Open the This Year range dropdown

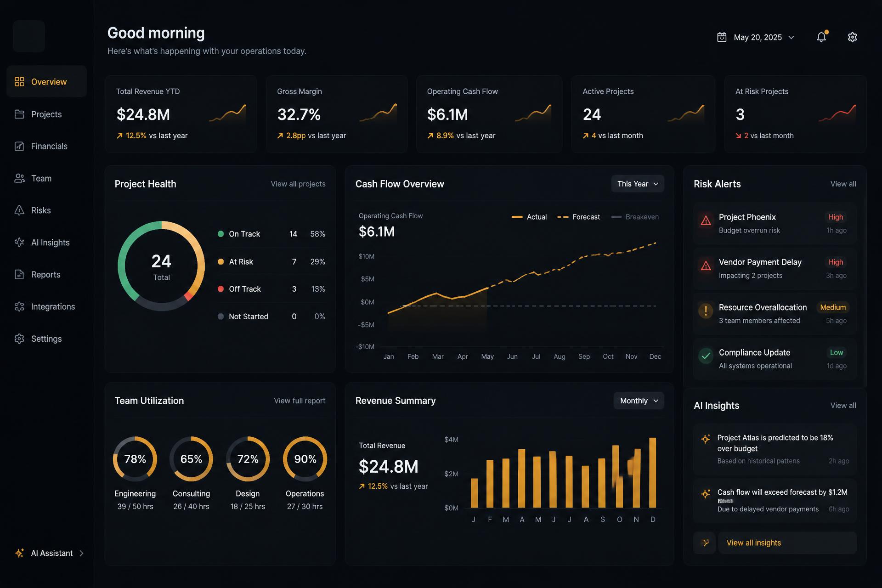[638, 184]
